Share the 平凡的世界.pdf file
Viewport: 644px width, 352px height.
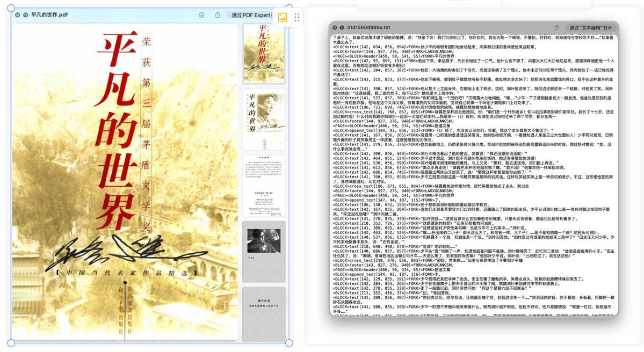pos(218,15)
